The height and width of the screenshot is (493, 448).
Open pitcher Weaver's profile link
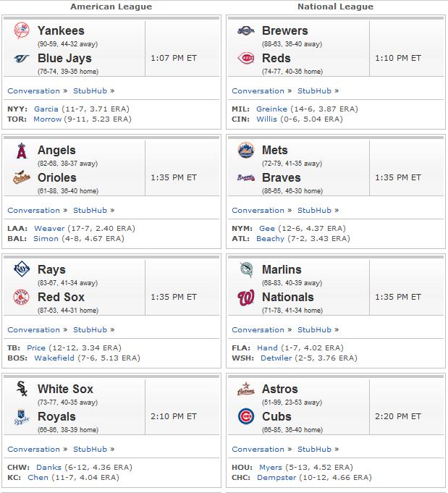[x=49, y=228]
